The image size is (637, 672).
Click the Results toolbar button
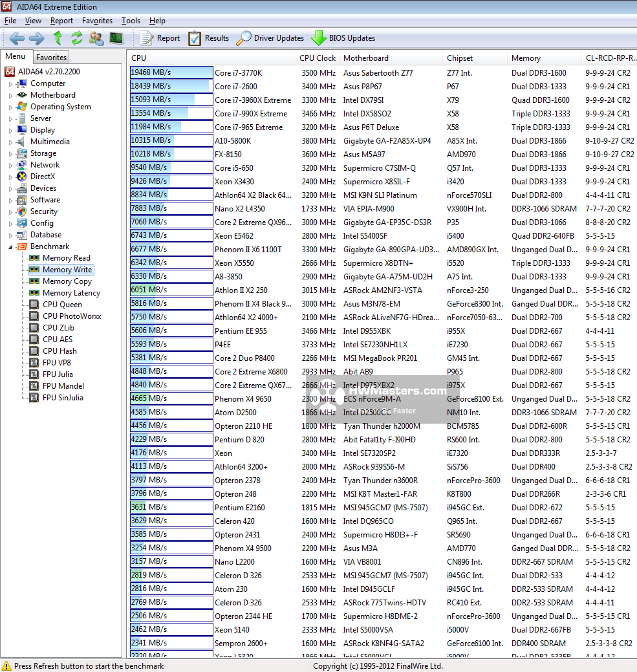click(x=209, y=38)
